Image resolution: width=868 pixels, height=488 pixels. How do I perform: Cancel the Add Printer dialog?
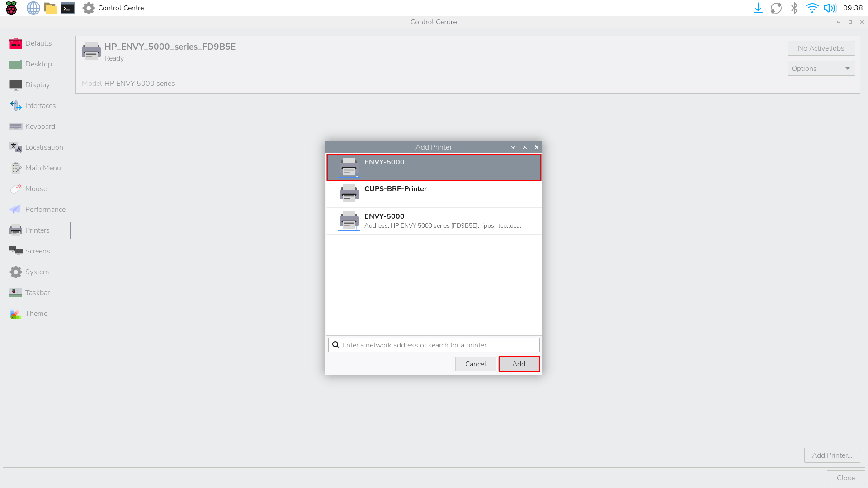point(476,364)
